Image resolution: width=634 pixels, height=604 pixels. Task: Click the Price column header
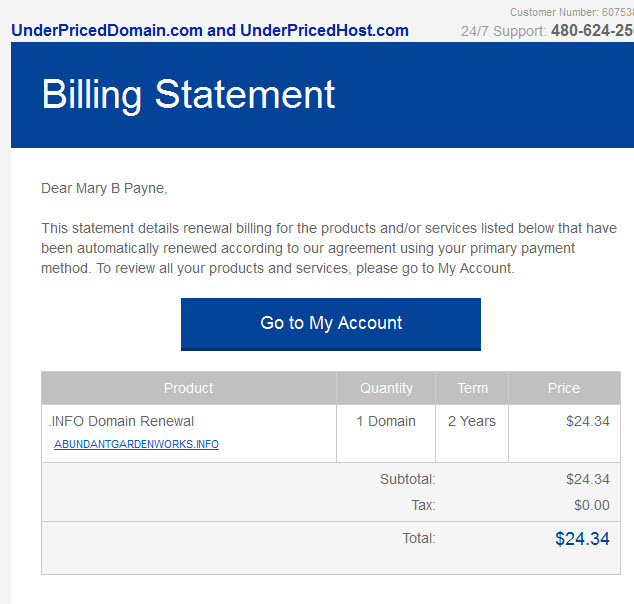pyautogui.click(x=564, y=388)
